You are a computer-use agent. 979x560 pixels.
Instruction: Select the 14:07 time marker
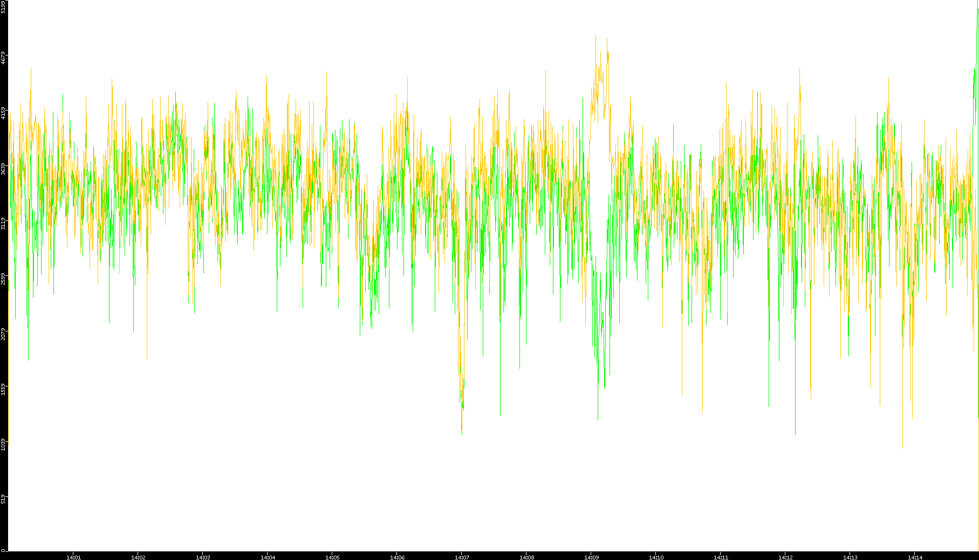(462, 557)
